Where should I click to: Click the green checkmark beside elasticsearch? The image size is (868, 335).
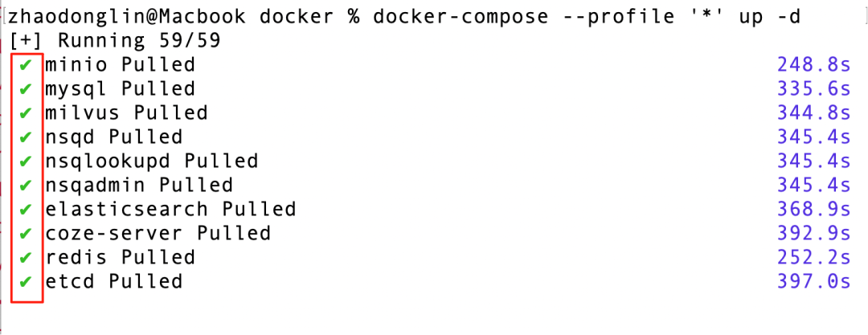point(25,210)
